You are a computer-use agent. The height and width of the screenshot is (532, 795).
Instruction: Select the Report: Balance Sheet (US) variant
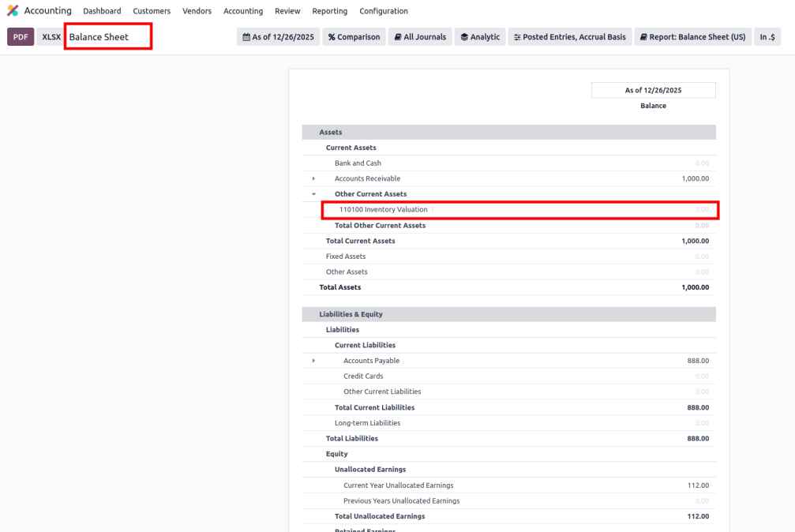point(692,37)
